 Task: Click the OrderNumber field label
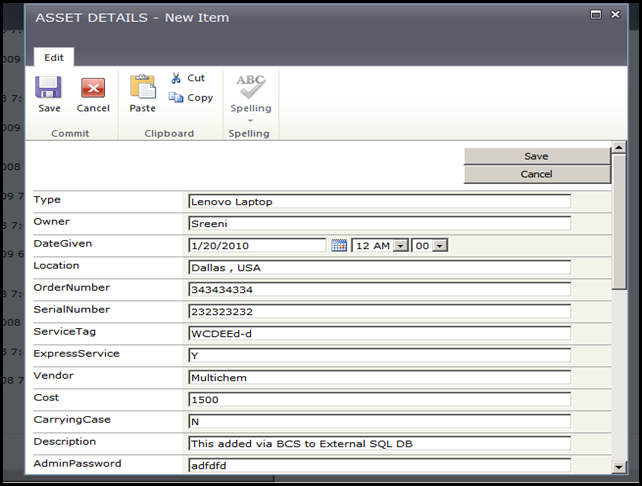72,287
